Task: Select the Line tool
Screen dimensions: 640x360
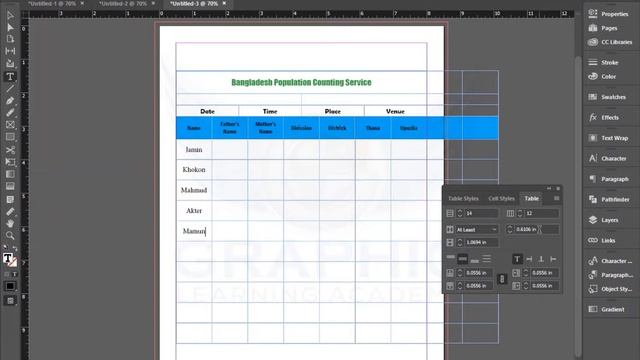Action: (x=10, y=88)
